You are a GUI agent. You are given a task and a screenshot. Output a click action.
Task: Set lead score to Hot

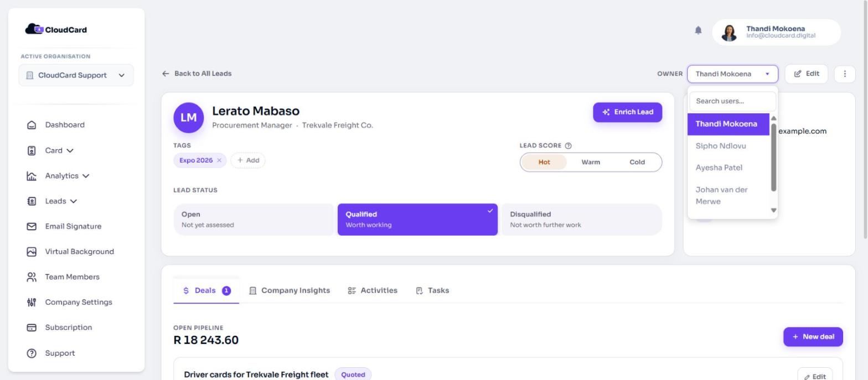click(544, 162)
